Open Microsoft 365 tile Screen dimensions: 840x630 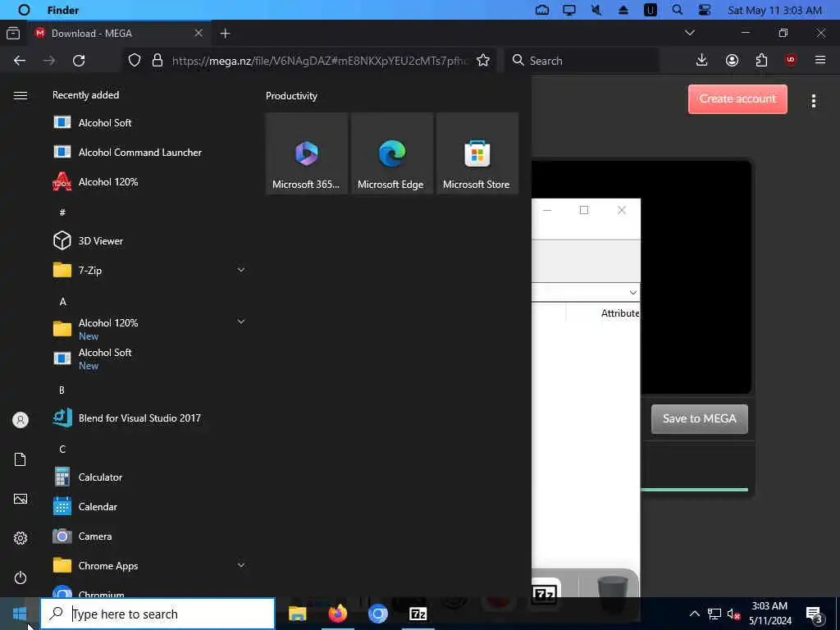pyautogui.click(x=307, y=153)
